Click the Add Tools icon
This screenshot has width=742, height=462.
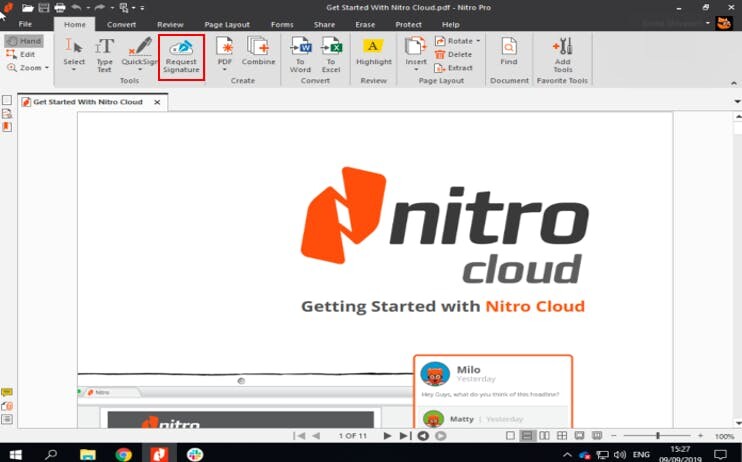tap(562, 54)
